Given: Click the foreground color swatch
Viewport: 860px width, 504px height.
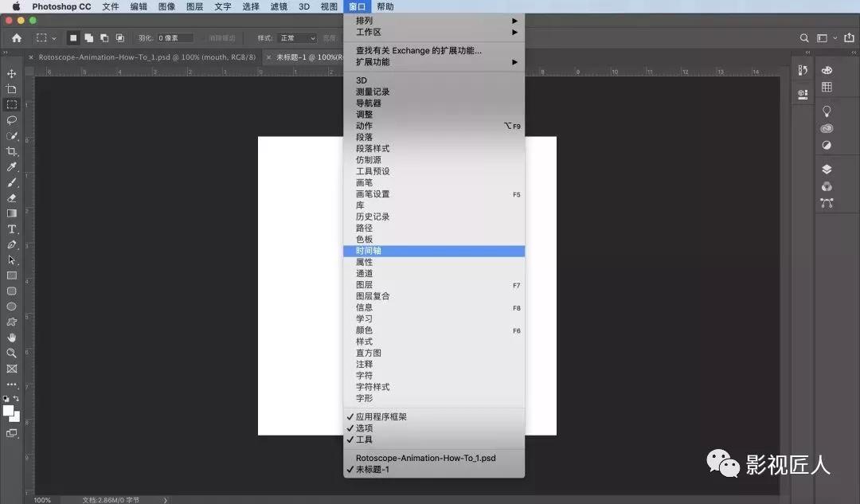Looking at the screenshot, I should (x=7, y=410).
